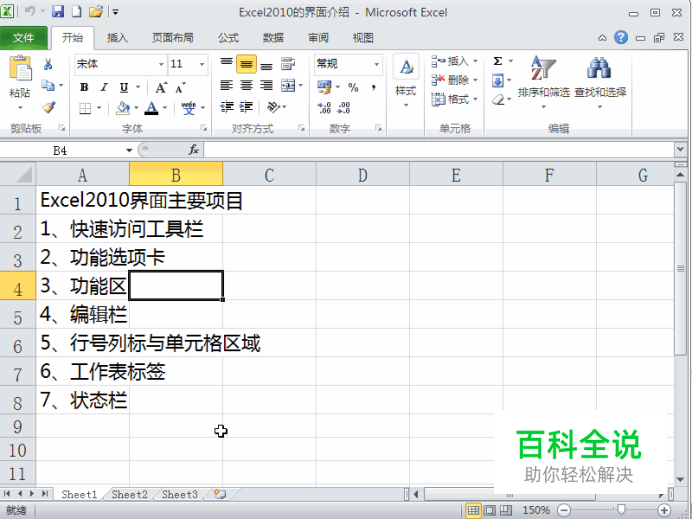Open Sort and Filter (排序和筛选)
Screen dimensions: 692x519
pos(544,82)
